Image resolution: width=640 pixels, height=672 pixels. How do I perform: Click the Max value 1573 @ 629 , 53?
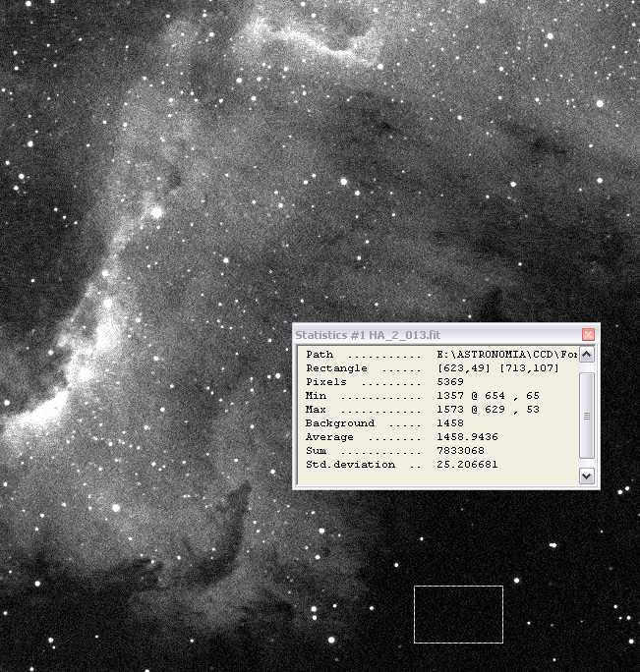tap(488, 410)
